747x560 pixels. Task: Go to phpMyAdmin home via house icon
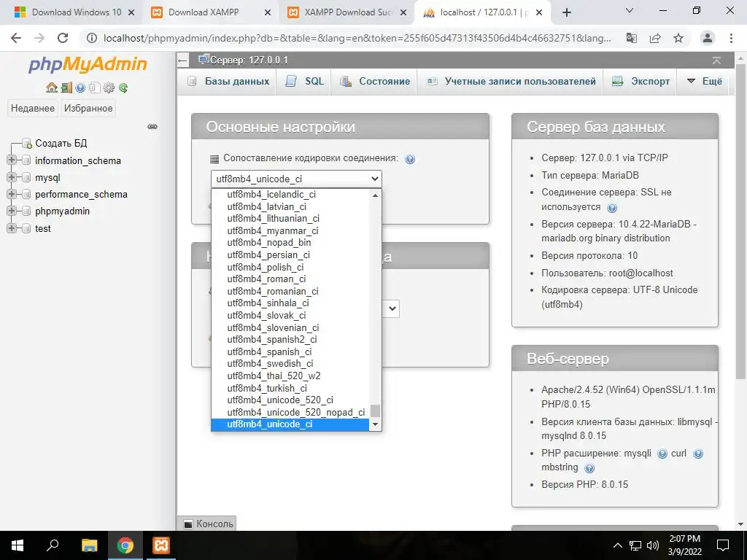point(52,87)
